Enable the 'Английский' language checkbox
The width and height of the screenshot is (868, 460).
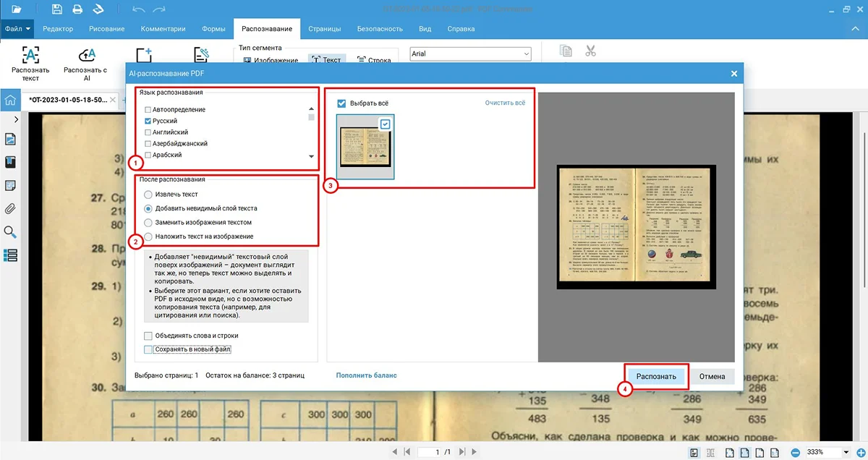[x=148, y=132]
